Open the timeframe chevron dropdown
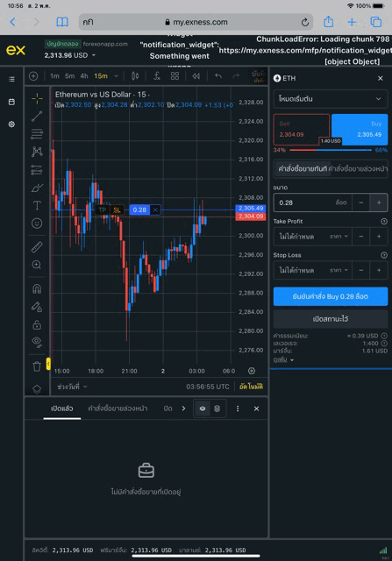392x561 pixels. pyautogui.click(x=116, y=76)
